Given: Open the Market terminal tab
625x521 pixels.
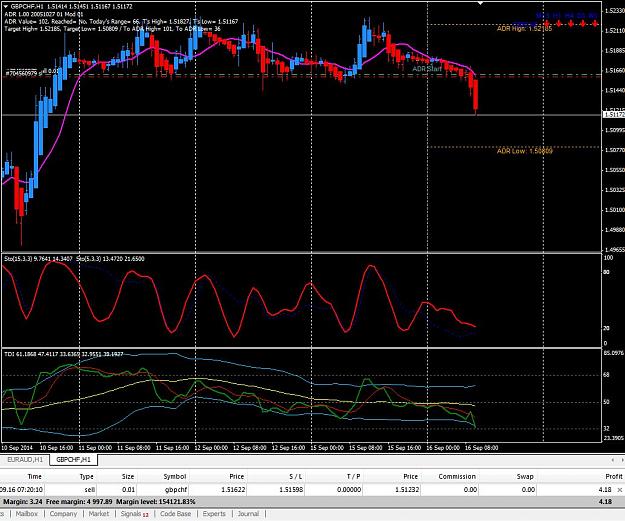Looking at the screenshot, I should 98,514.
